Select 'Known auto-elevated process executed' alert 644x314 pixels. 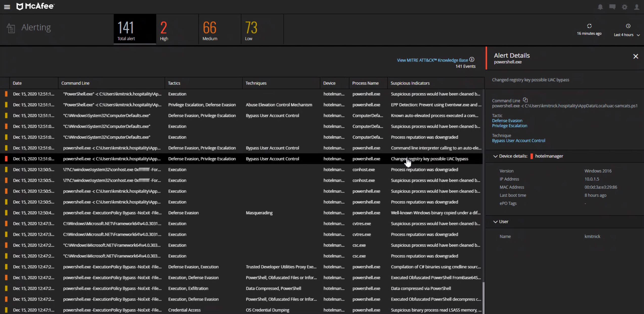point(241,116)
